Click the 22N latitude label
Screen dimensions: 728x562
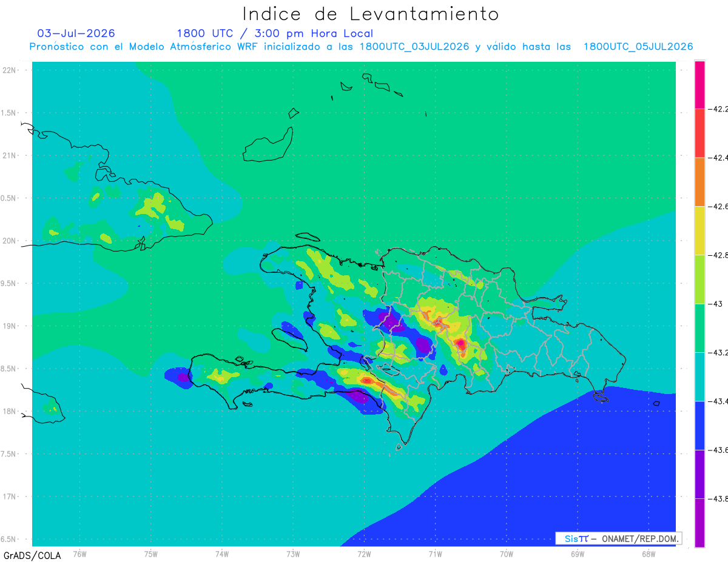[x=10, y=70]
